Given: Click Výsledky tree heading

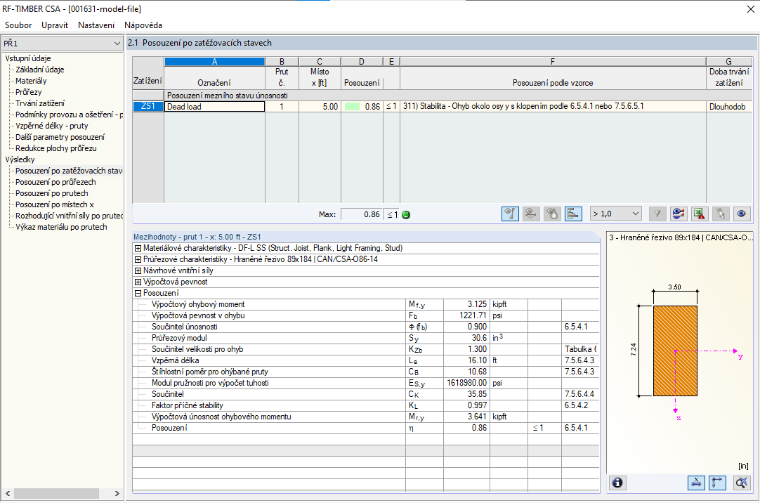Looking at the screenshot, I should coord(20,159).
